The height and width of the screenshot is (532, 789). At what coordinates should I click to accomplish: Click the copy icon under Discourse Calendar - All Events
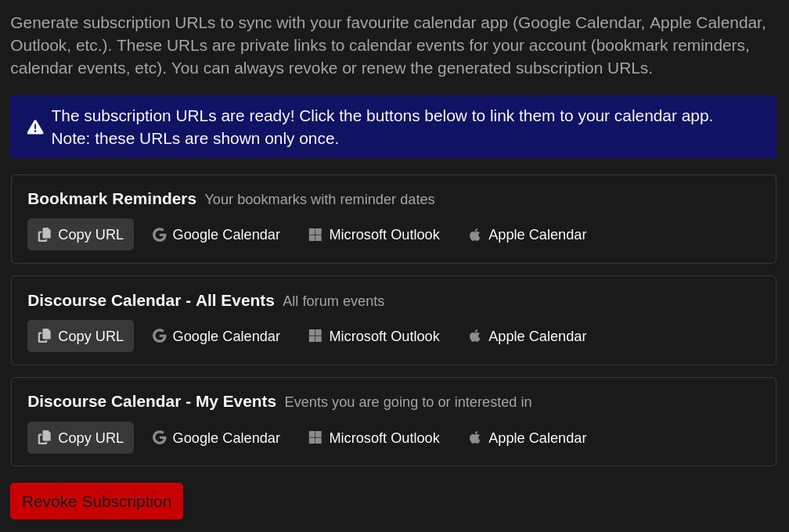click(45, 336)
